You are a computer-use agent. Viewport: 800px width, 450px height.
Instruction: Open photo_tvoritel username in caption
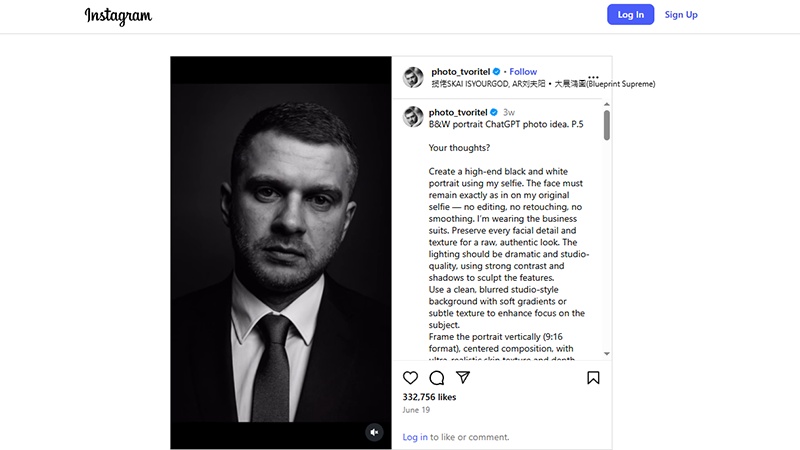click(x=458, y=112)
